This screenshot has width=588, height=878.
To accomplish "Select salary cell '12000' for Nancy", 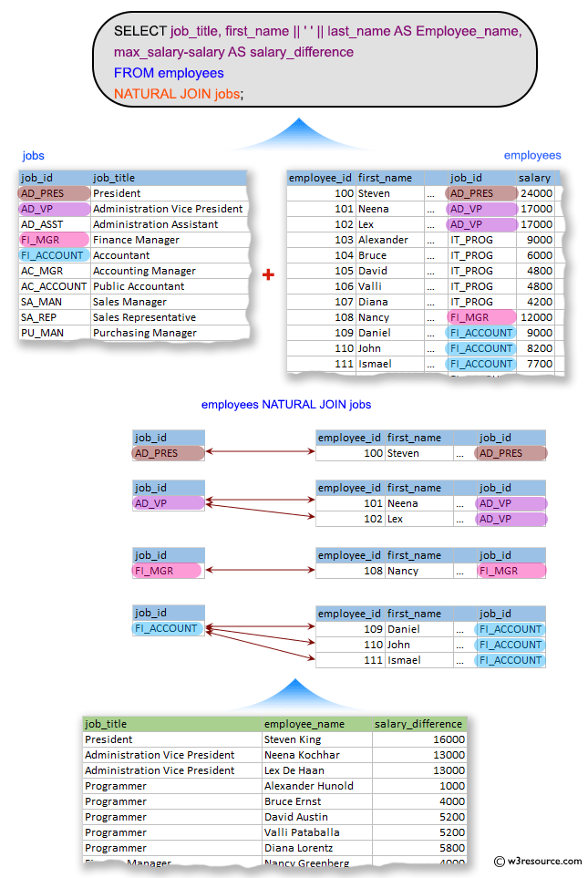I will point(535,317).
